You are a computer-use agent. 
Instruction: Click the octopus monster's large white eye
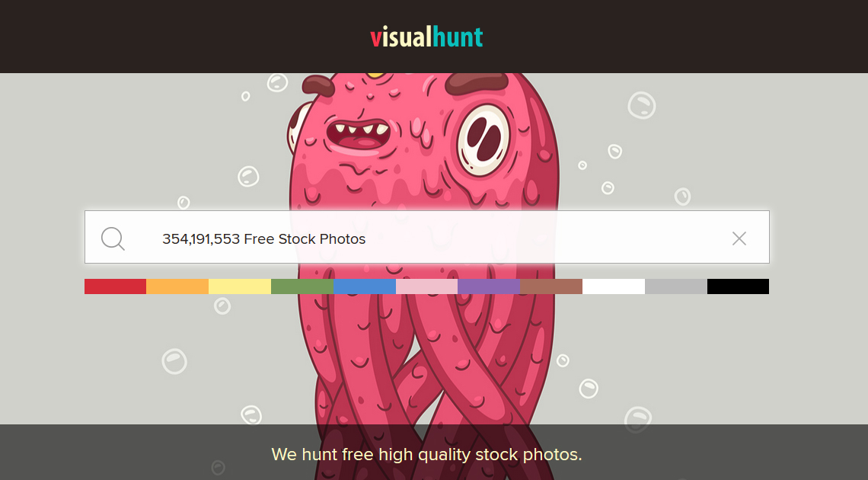[483, 140]
